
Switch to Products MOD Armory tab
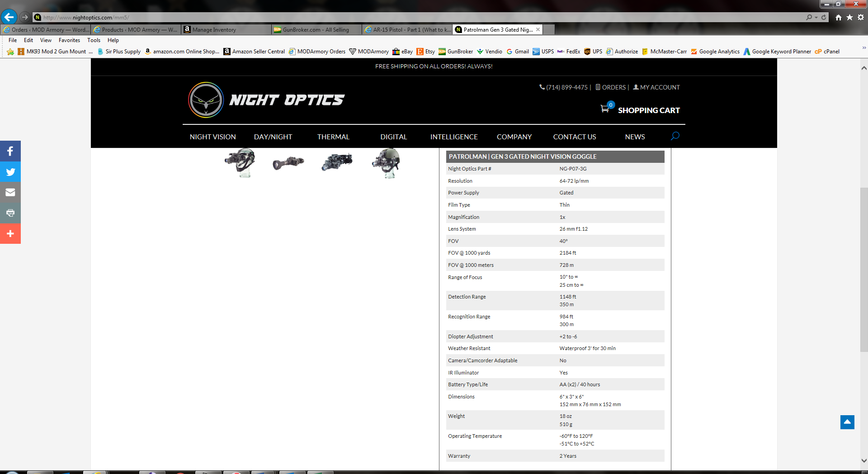(x=136, y=30)
